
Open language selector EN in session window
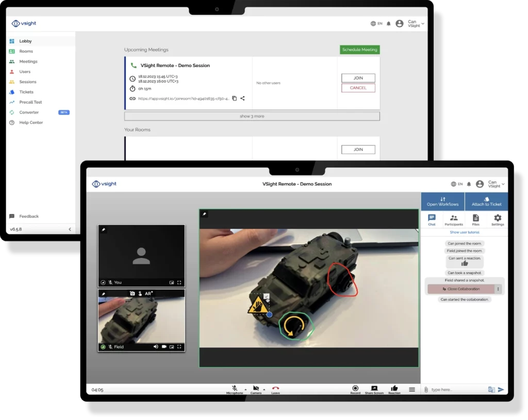(457, 184)
